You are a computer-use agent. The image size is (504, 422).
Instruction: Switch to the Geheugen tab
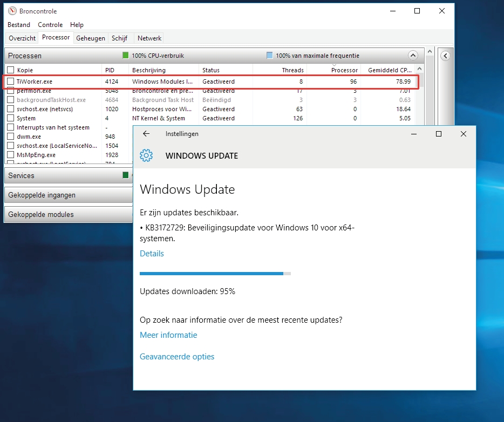[x=91, y=38]
